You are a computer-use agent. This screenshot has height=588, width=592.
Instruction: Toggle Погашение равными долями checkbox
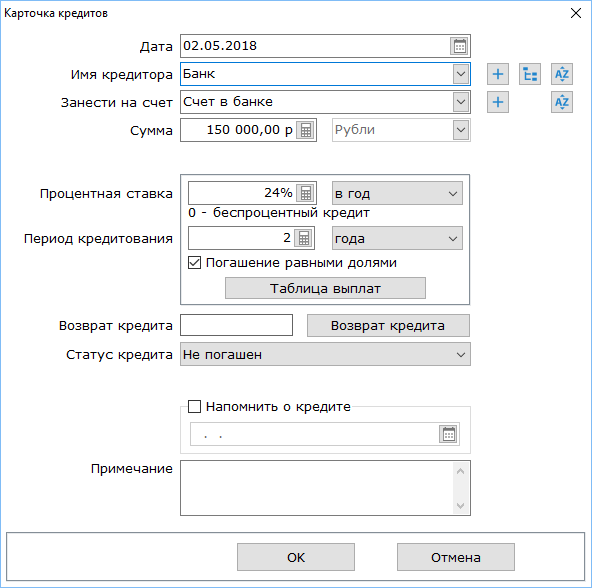tap(194, 262)
